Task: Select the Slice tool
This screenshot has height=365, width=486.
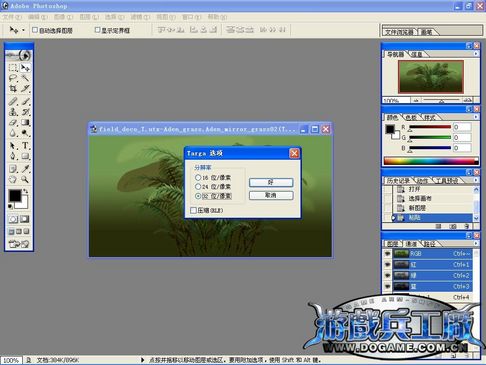Action: [25, 88]
